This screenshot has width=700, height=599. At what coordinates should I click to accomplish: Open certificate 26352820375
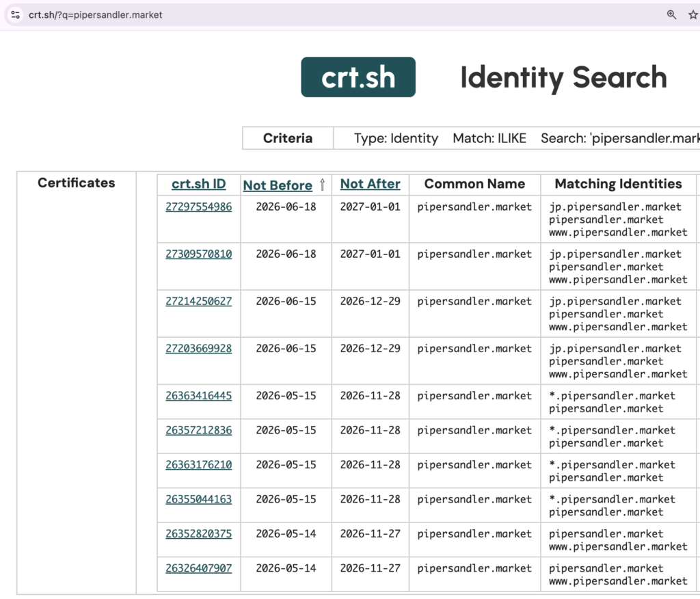(199, 534)
